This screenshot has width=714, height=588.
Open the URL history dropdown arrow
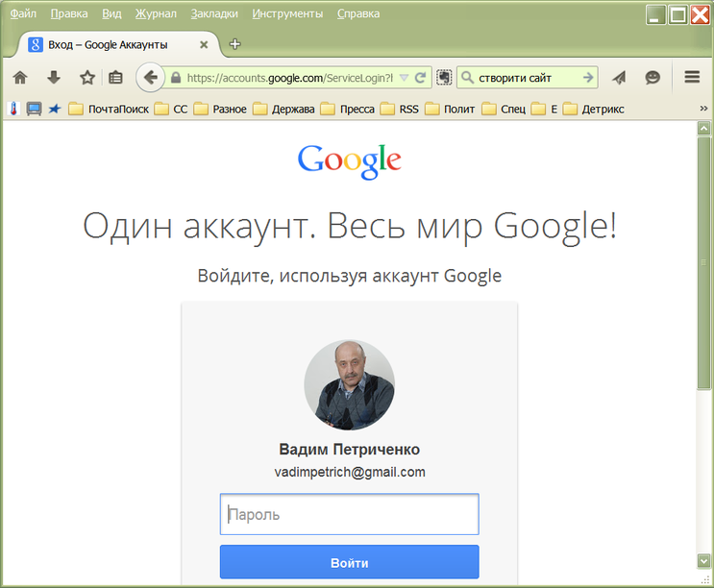[404, 78]
